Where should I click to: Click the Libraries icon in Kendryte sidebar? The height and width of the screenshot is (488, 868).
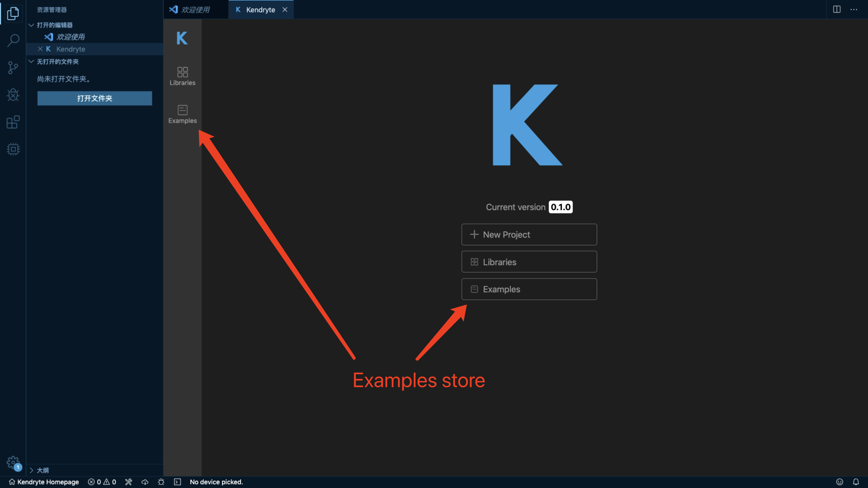pos(182,76)
